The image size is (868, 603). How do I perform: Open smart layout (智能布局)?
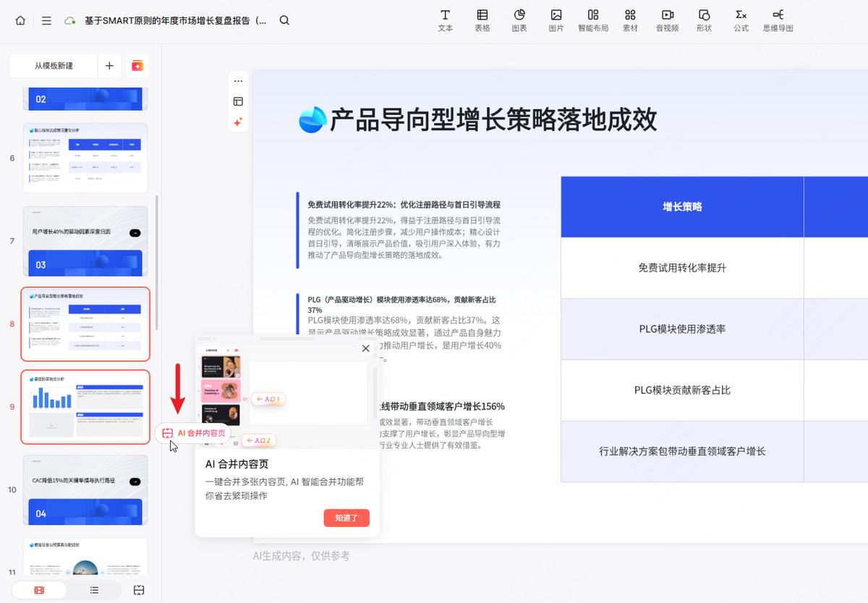(x=593, y=21)
